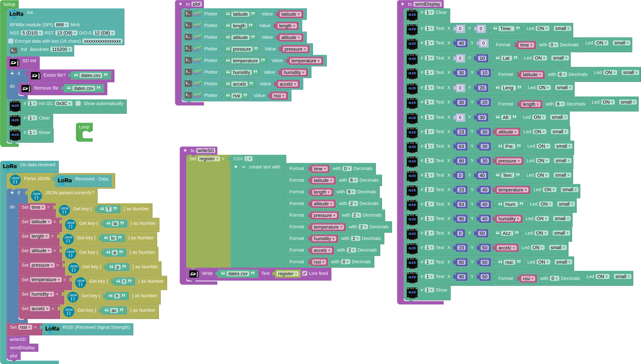Click the plus mutator on plot function
Image resolution: width=641 pixels, height=364 pixels.
coord(180,4)
